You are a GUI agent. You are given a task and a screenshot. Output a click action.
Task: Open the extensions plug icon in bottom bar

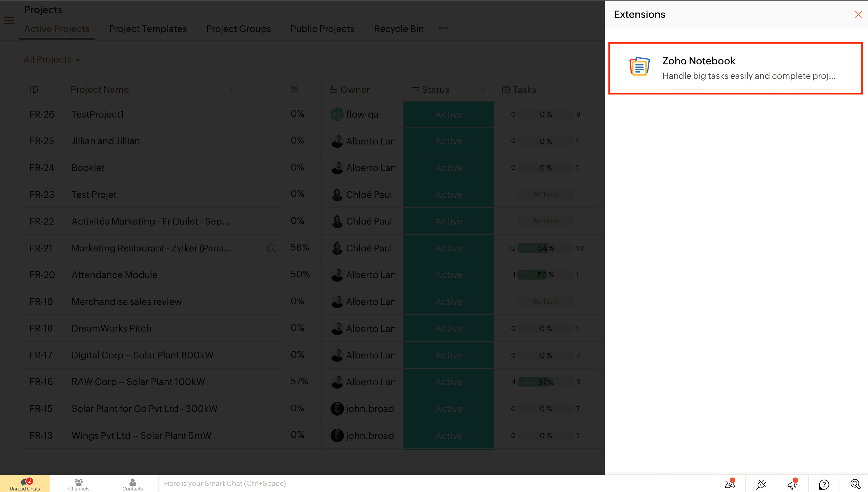pyautogui.click(x=761, y=484)
